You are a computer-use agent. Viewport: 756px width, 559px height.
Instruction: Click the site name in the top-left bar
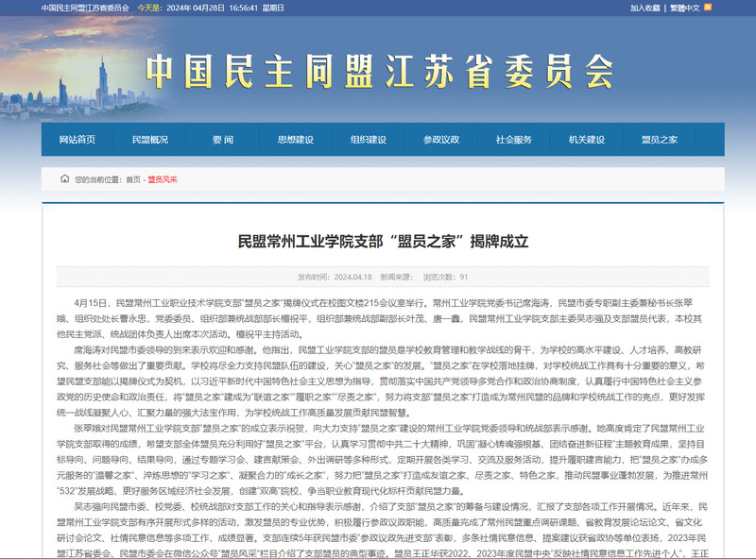[86, 8]
